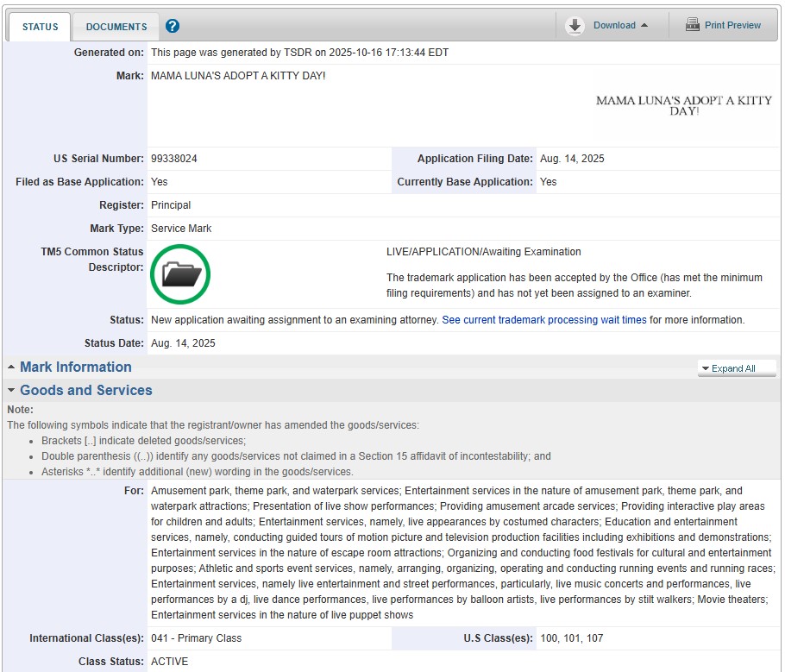The height and width of the screenshot is (672, 785).
Task: Select the STATUS tab
Action: click(x=40, y=27)
